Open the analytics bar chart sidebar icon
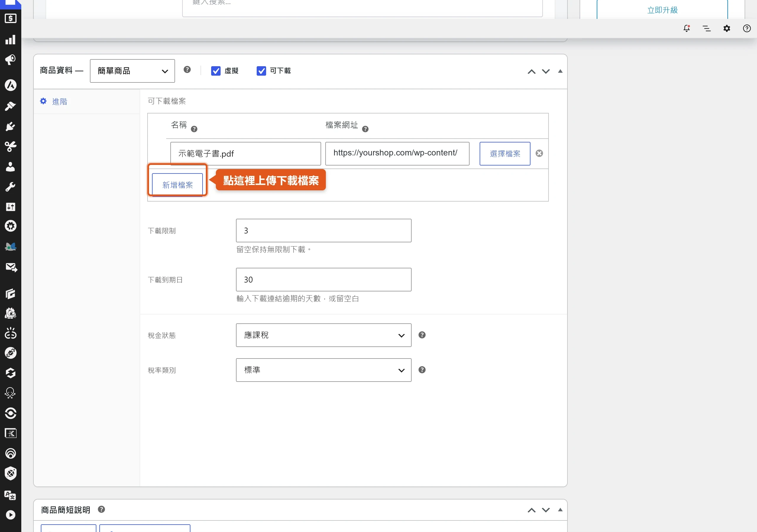757x532 pixels. 11,40
